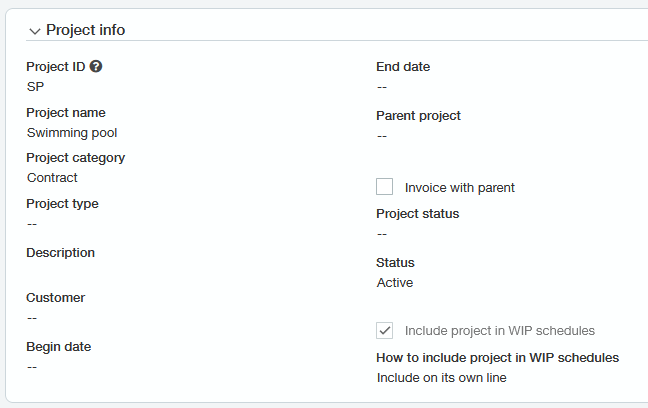Click the End date empty value

(x=382, y=87)
